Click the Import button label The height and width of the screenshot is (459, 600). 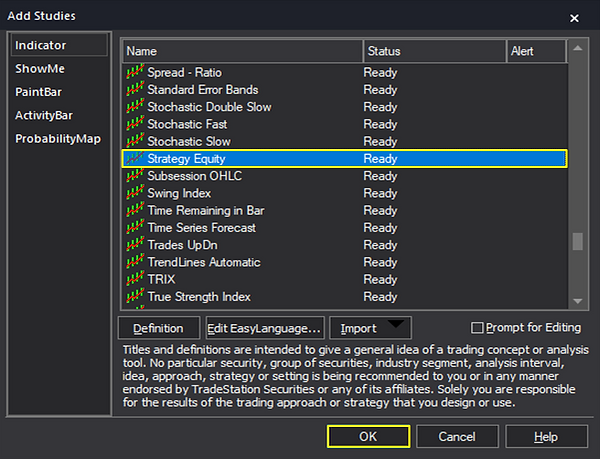point(359,329)
